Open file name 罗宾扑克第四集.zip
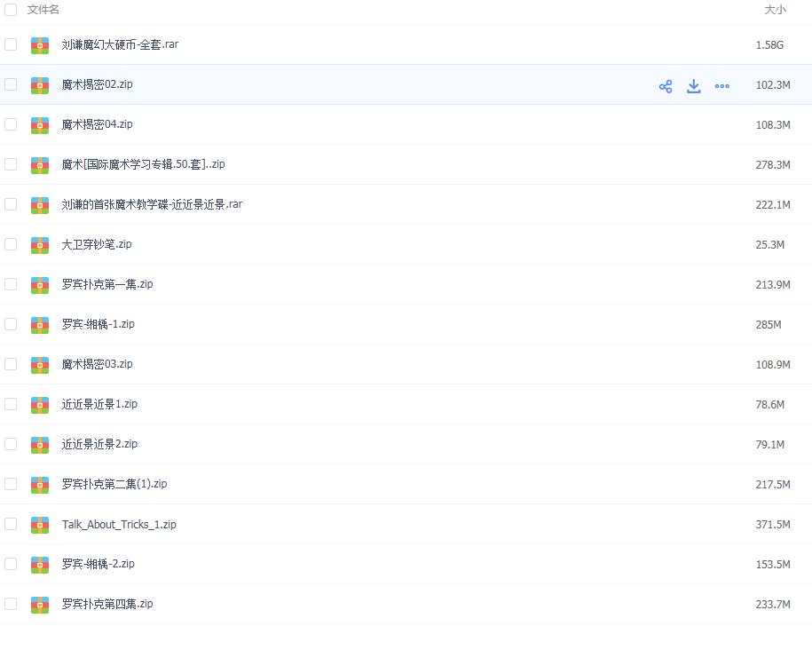 tap(107, 603)
